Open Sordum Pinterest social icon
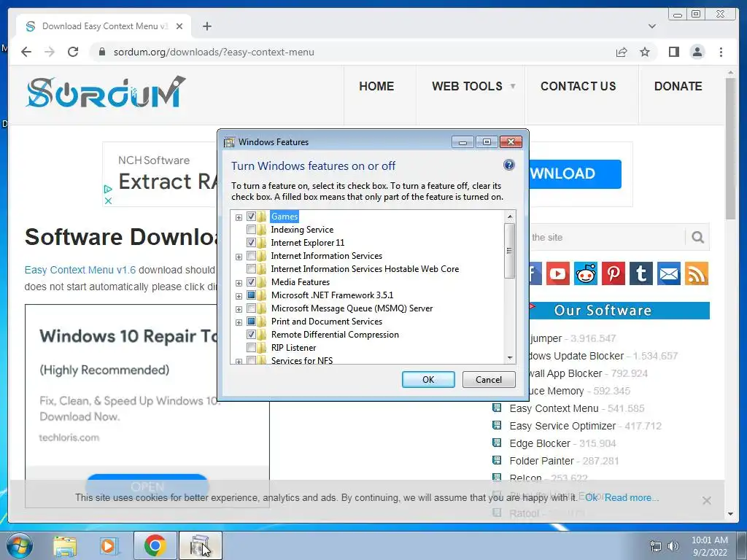The image size is (747, 560). pyautogui.click(x=613, y=273)
